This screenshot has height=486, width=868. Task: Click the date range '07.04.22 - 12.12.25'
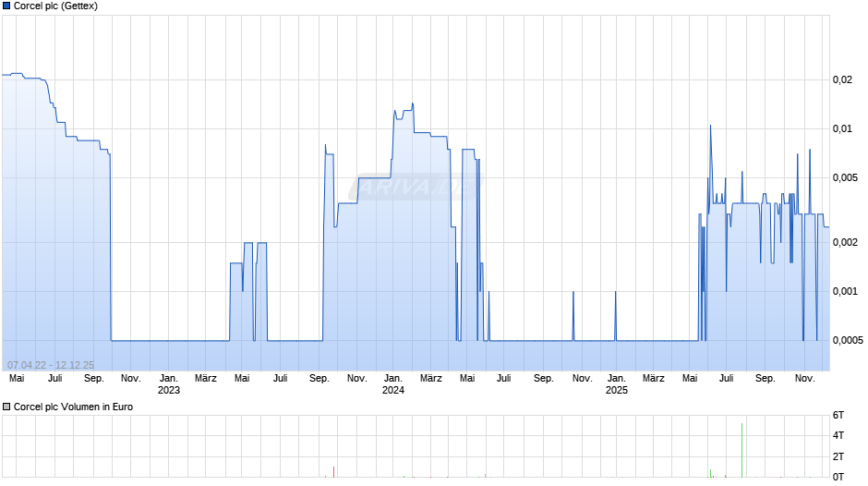click(51, 365)
